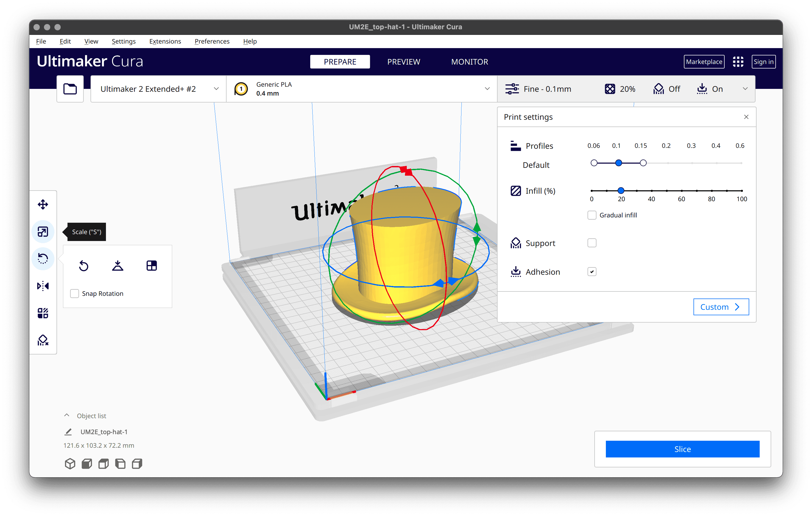Switch to PREPARE stage tab
This screenshot has width=812, height=516.
340,62
